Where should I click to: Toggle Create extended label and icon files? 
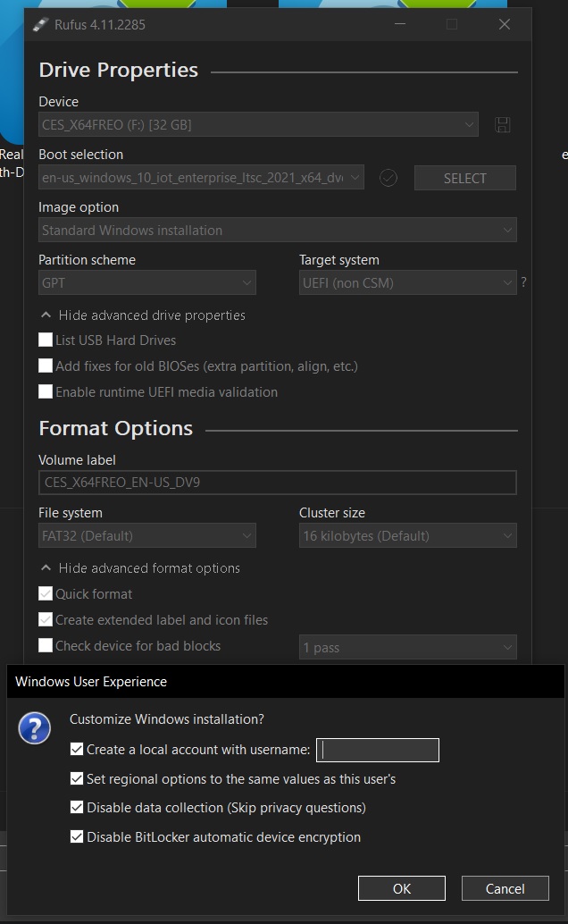46,619
